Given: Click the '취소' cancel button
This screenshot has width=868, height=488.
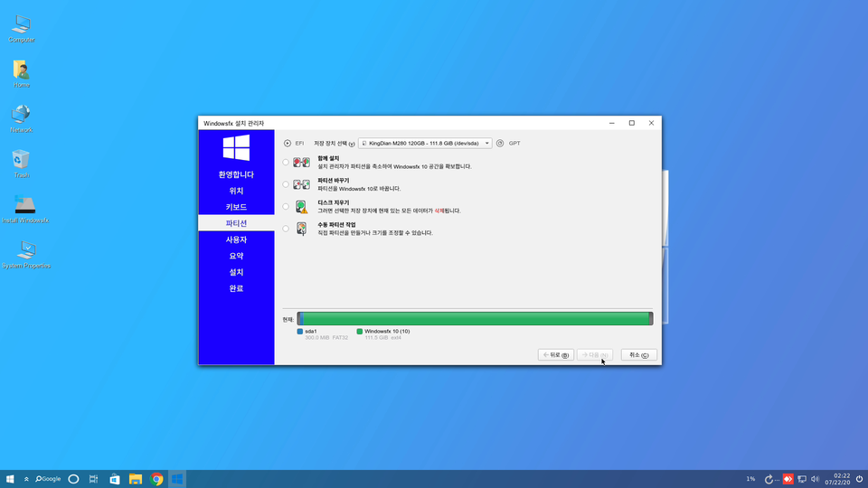Looking at the screenshot, I should [639, 354].
